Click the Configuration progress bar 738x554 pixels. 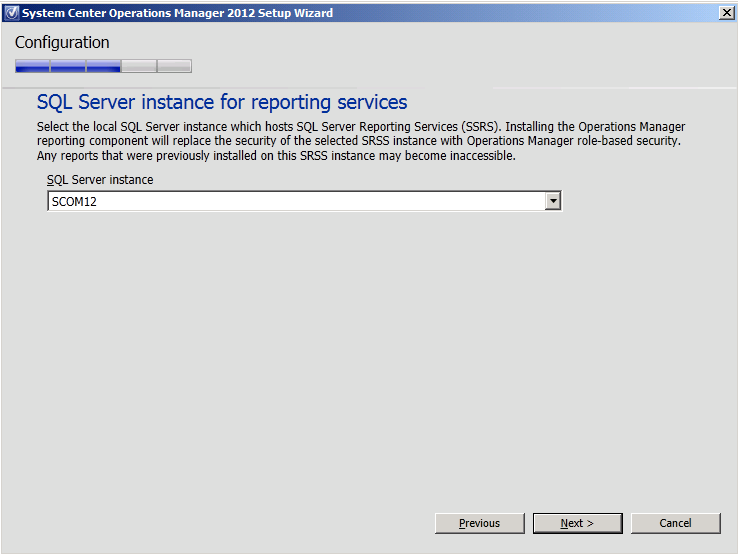(103, 66)
